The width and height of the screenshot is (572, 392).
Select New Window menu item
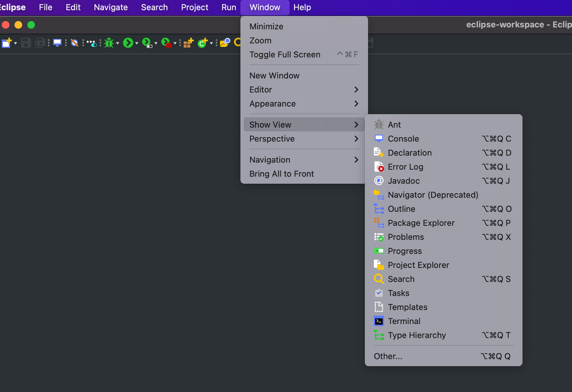click(304, 76)
